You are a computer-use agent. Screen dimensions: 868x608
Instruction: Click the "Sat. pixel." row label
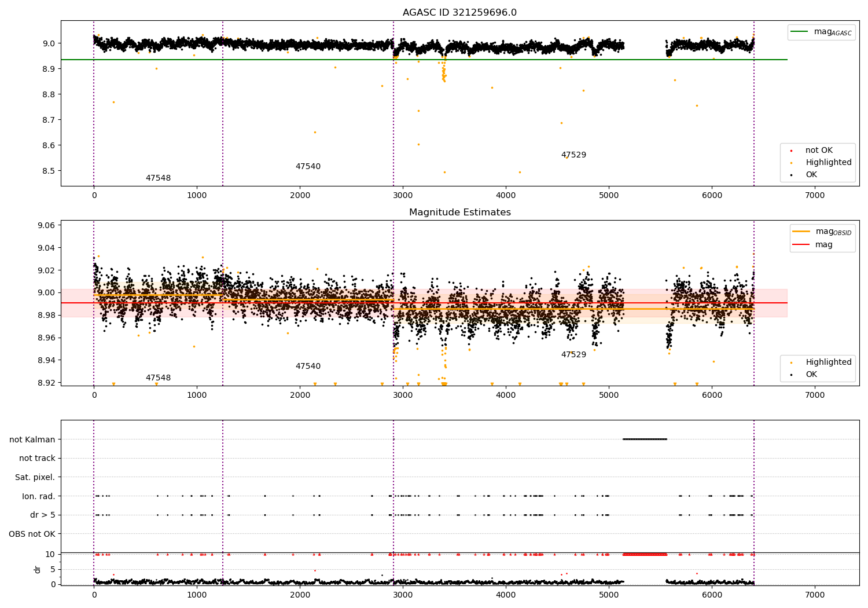(x=35, y=477)
